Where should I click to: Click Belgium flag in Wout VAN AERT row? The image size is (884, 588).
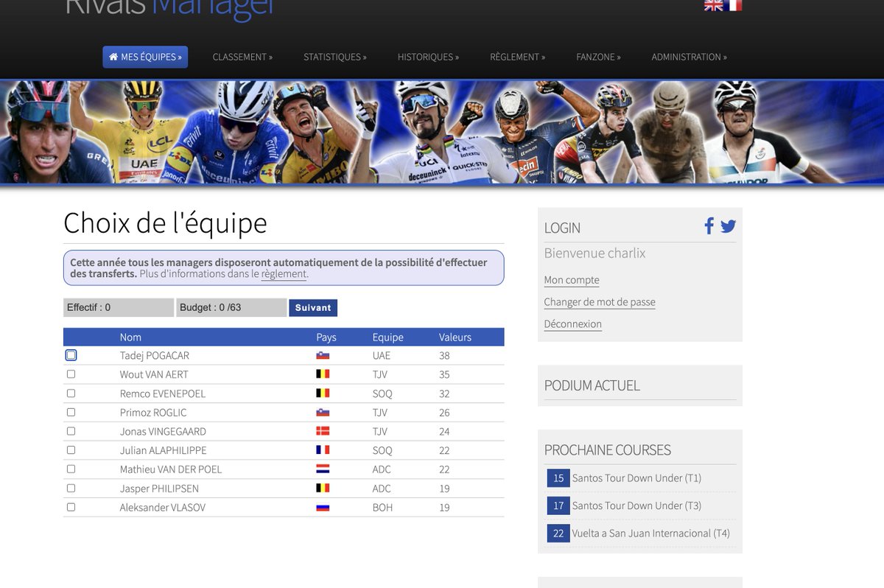pos(323,374)
